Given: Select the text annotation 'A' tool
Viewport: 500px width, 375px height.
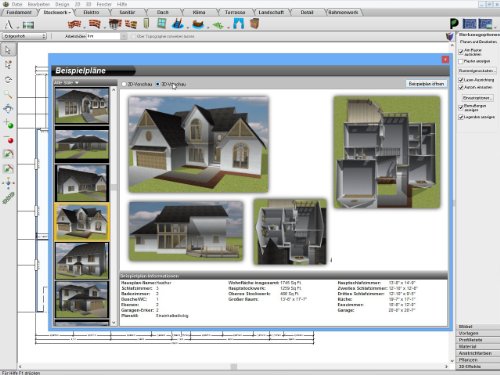Looking at the screenshot, I should pyautogui.click(x=9, y=24).
